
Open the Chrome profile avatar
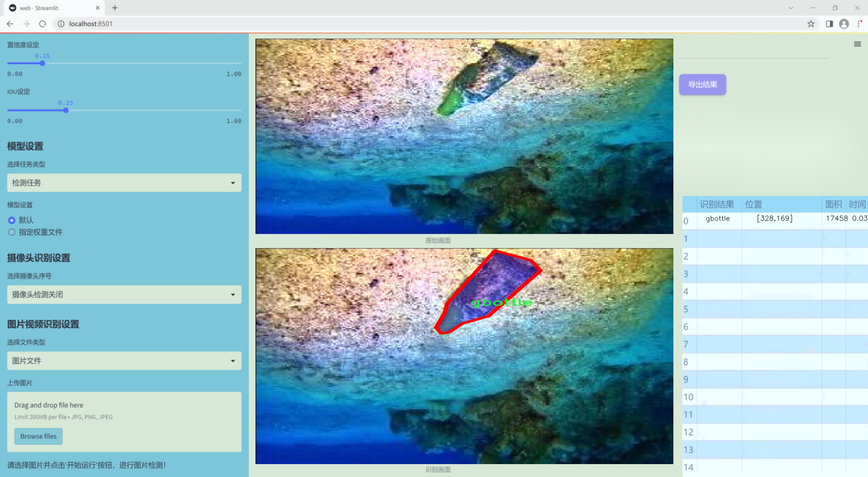click(x=844, y=24)
